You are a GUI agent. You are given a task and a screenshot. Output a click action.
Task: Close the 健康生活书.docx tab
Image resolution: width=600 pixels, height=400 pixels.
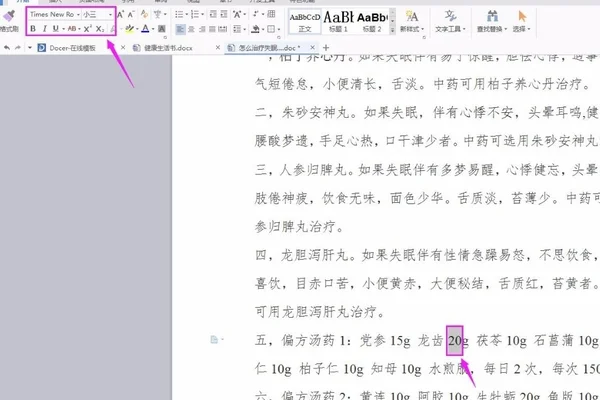point(218,47)
